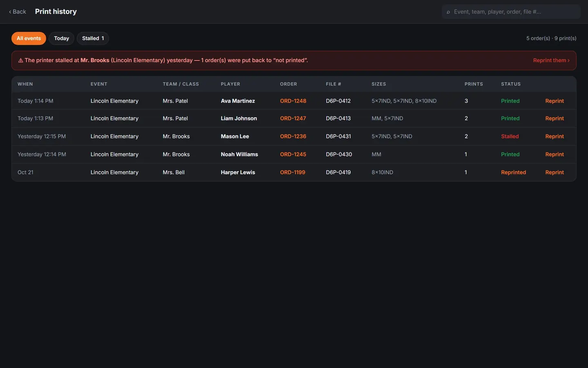The width and height of the screenshot is (588, 368).
Task: Focus the event search field
Action: click(511, 12)
